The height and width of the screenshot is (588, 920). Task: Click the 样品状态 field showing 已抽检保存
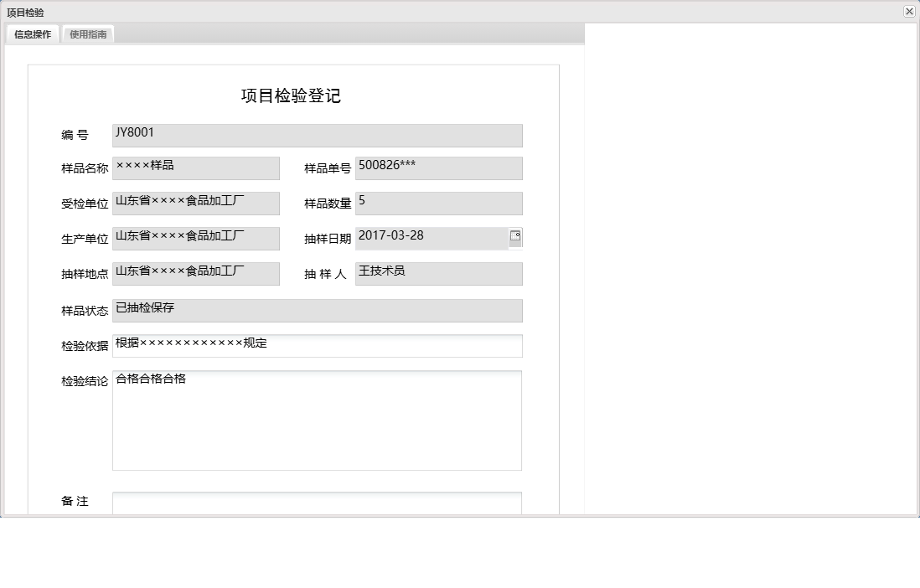pos(316,310)
